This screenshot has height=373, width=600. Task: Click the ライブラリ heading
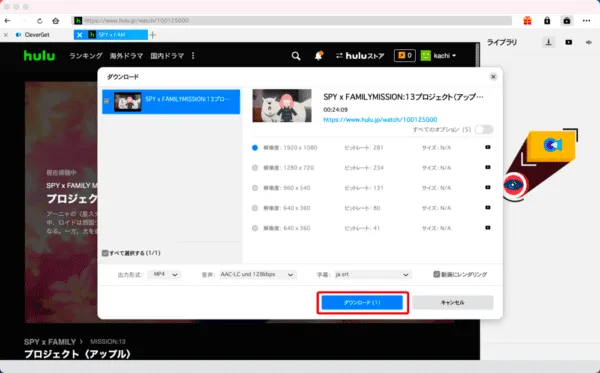tap(502, 42)
